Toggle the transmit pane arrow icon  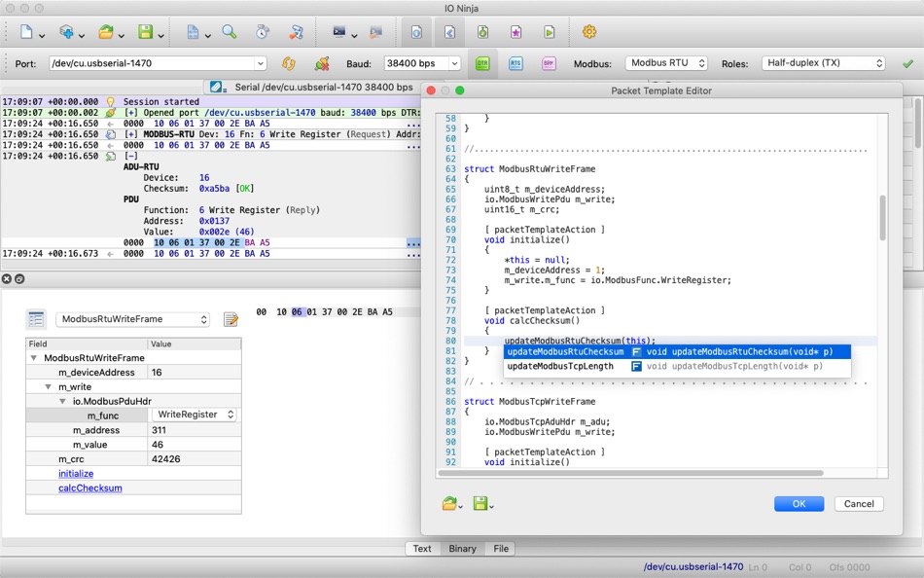(449, 32)
